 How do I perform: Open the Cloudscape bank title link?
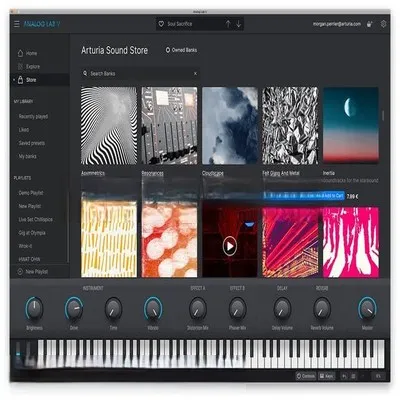[213, 173]
